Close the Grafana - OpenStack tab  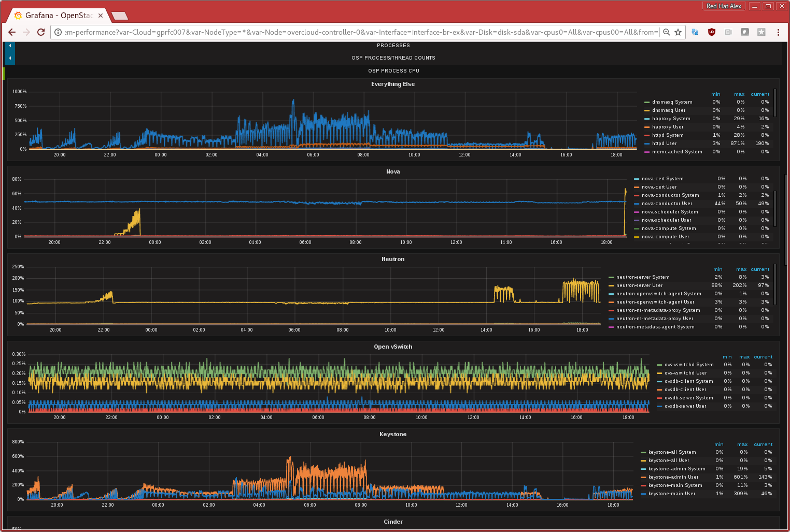point(101,16)
